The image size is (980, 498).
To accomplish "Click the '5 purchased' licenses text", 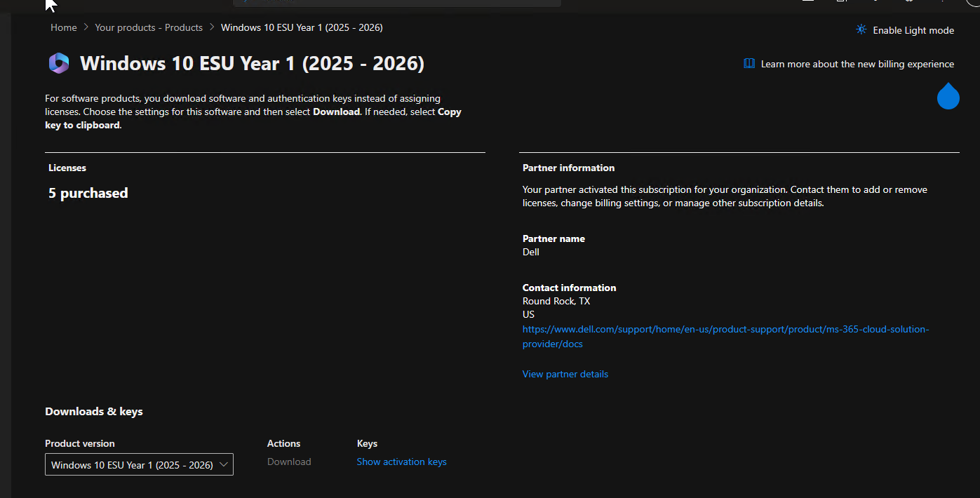I will point(88,193).
